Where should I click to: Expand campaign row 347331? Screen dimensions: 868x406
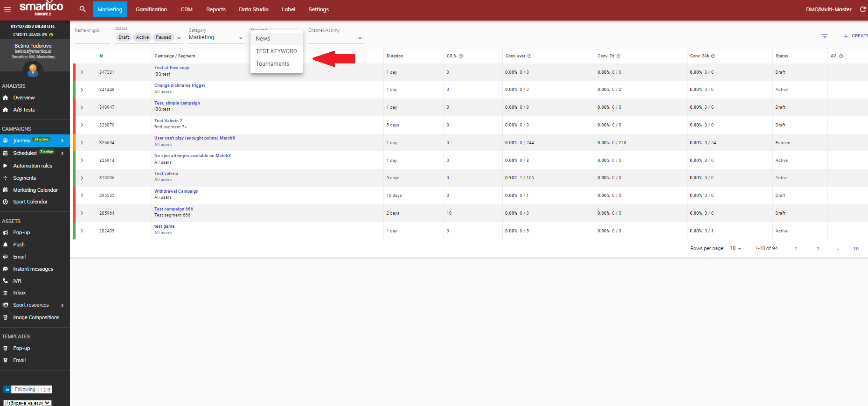pos(82,72)
